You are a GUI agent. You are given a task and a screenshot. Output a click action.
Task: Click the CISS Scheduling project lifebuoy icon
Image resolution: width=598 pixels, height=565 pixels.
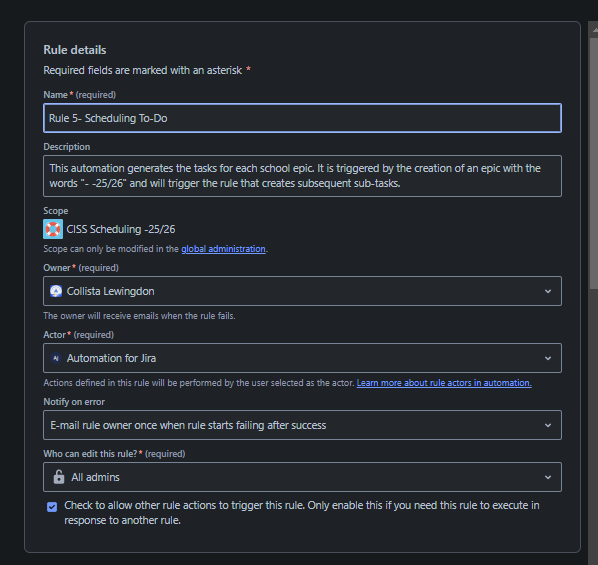point(53,229)
